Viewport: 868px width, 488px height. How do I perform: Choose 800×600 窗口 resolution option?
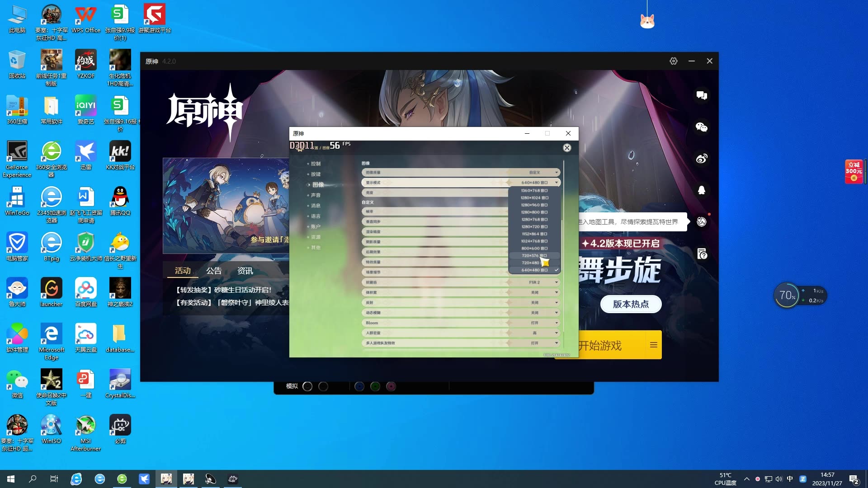coord(534,249)
